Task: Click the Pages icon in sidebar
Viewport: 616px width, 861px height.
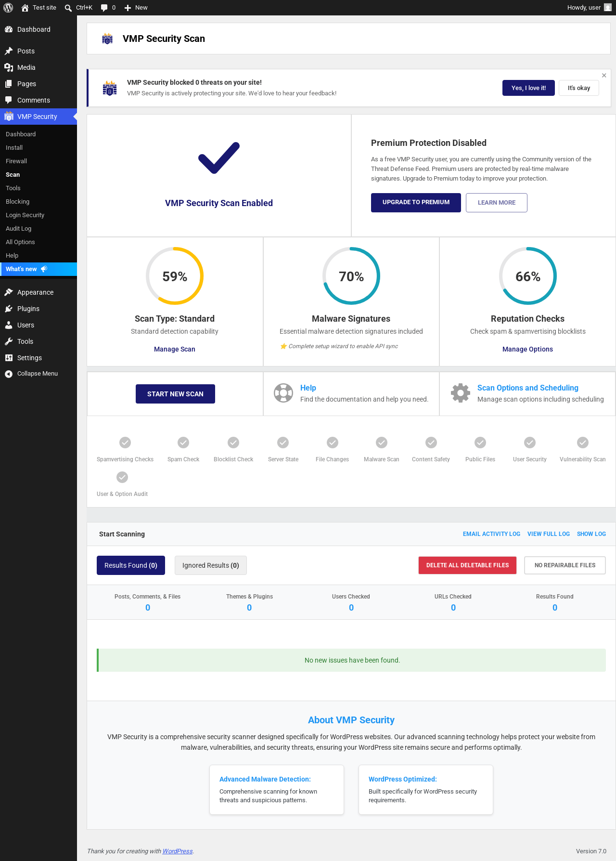Action: coord(9,84)
